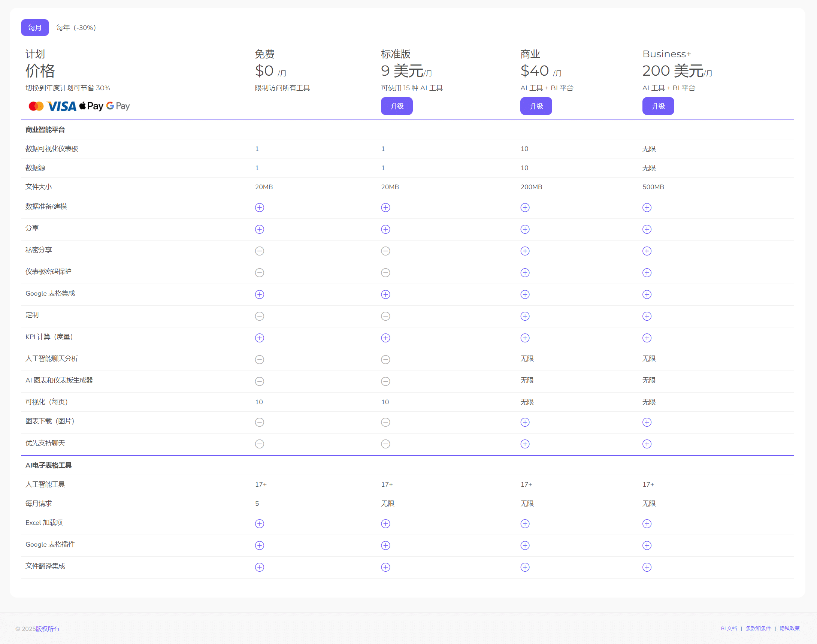817x644 pixels.
Task: Select the 每年 (-30%) billing tab
Action: pyautogui.click(x=76, y=27)
